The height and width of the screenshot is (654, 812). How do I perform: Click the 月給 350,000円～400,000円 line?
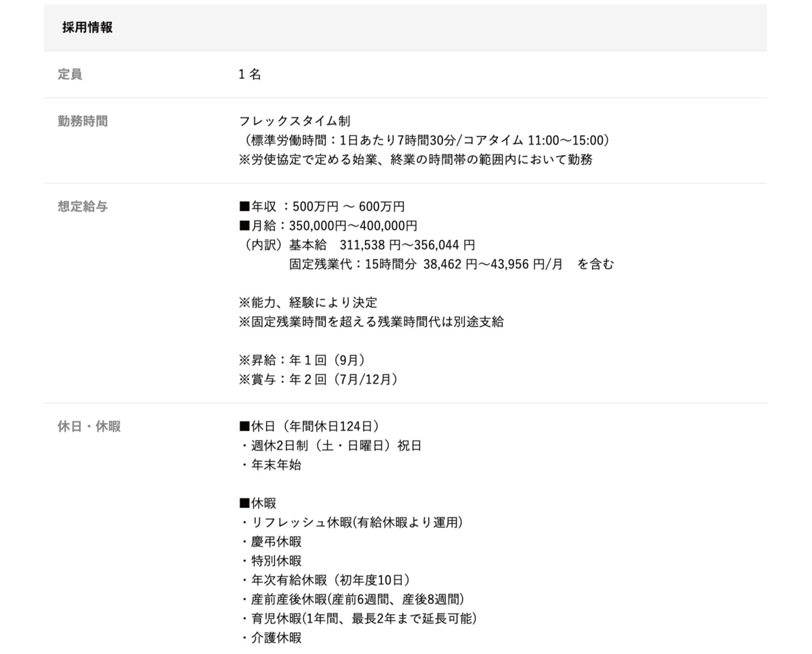pos(328,226)
